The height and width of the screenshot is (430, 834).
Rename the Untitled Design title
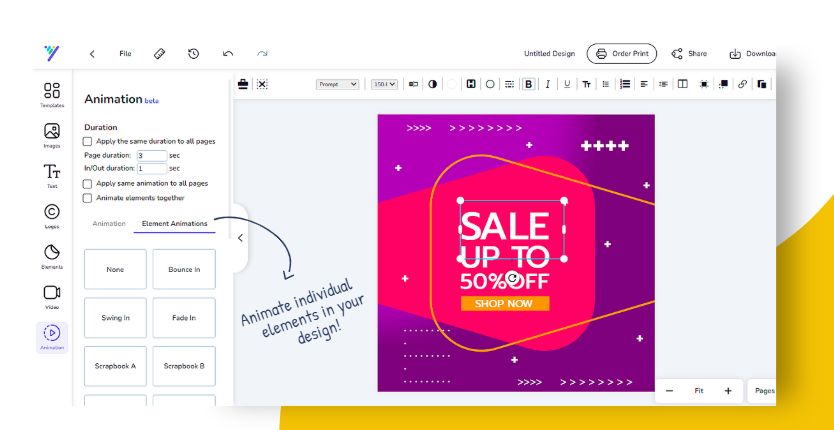(x=549, y=54)
